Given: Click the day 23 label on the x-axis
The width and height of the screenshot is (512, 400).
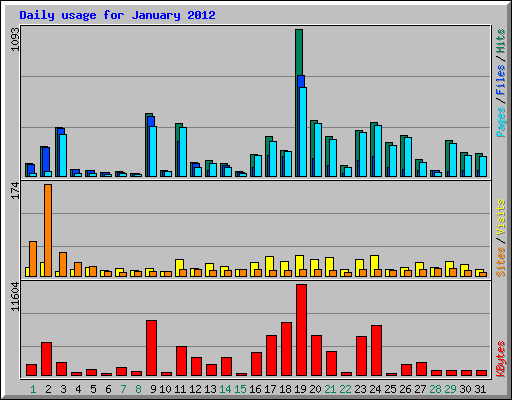Looking at the screenshot, I should pyautogui.click(x=360, y=389).
